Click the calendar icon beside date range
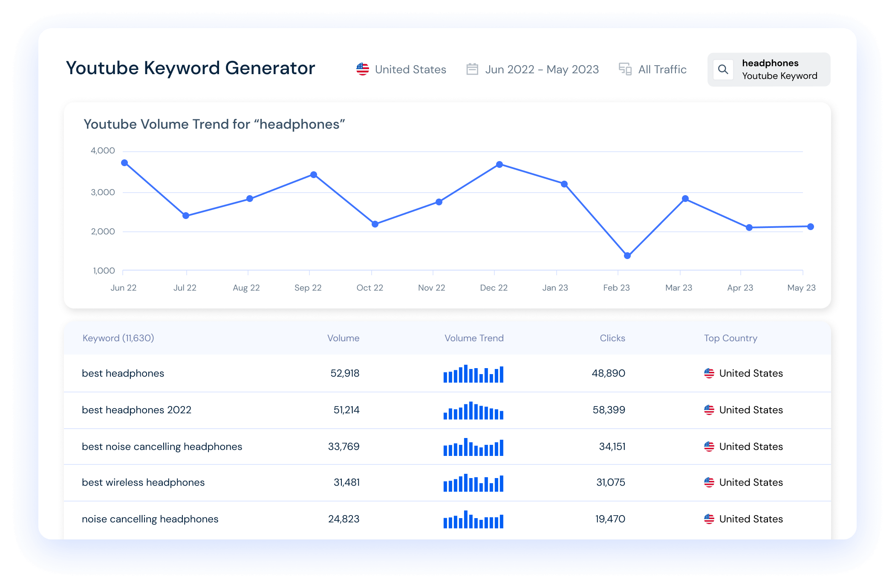The width and height of the screenshot is (895, 588). coord(472,69)
